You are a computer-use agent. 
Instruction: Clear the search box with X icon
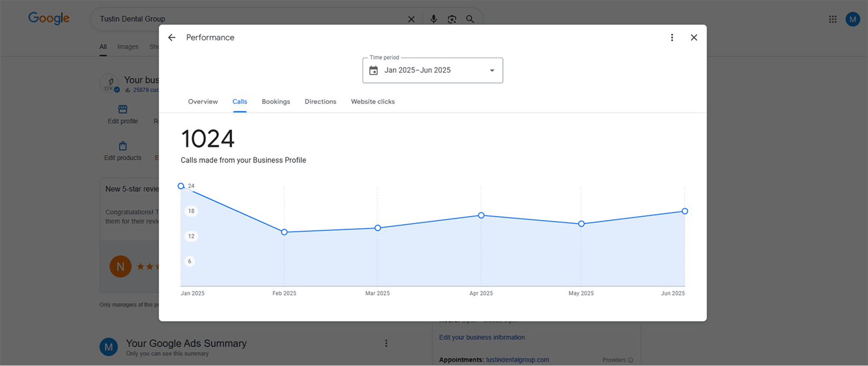pos(411,19)
